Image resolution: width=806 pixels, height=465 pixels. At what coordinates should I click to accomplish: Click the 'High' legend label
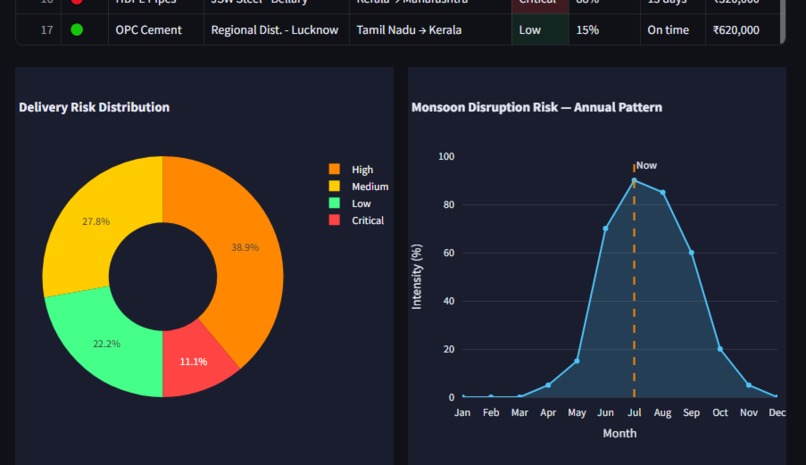click(x=362, y=170)
